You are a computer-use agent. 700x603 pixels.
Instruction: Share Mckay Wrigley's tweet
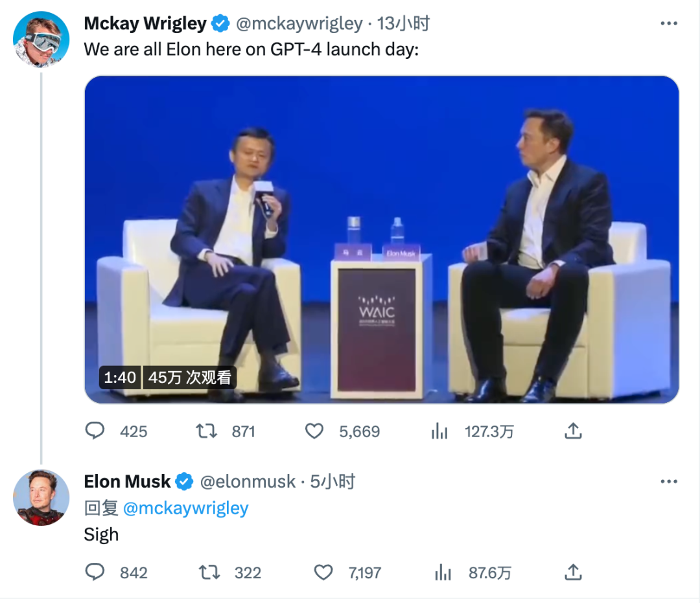(x=573, y=431)
